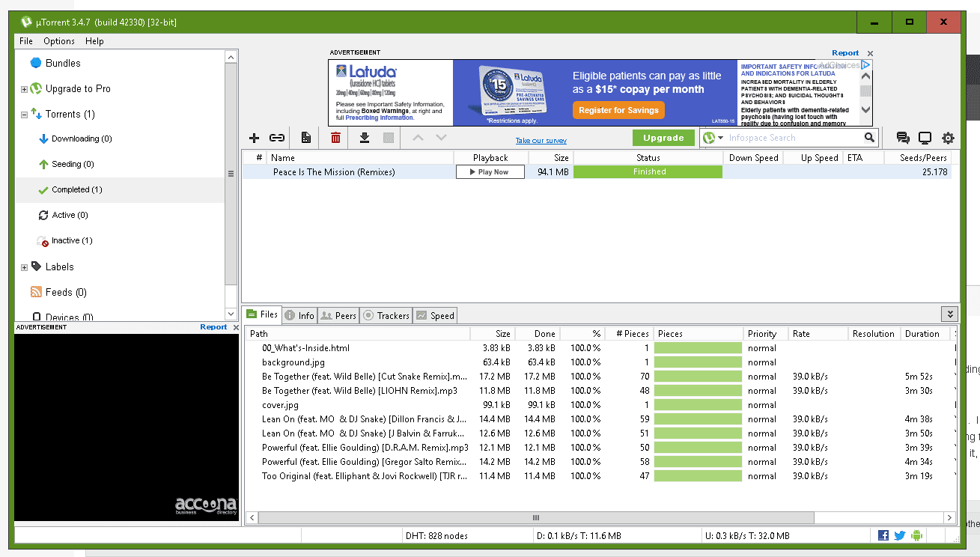Image resolution: width=980 pixels, height=557 pixels.
Task: Sort files by Priority column header
Action: (765, 334)
